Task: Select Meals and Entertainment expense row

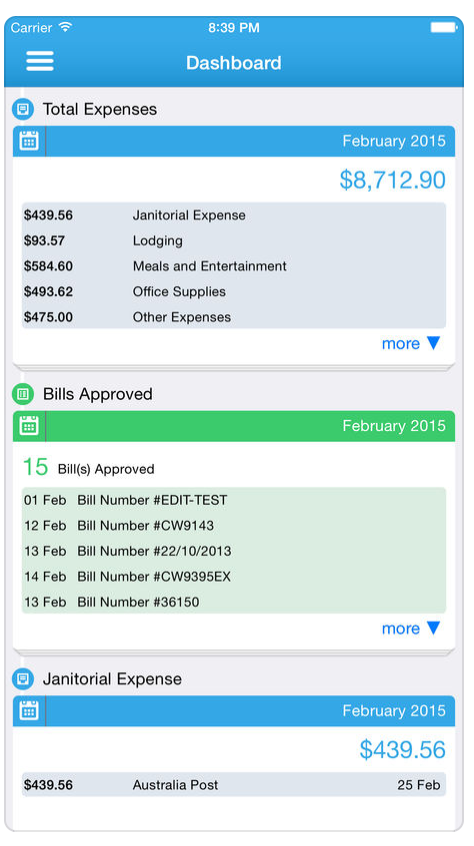Action: 233,266
